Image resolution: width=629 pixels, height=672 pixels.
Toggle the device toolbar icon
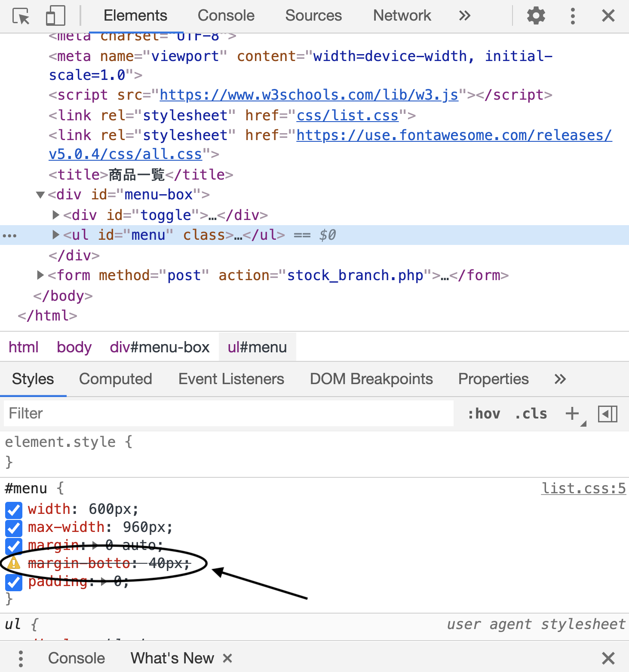[55, 16]
